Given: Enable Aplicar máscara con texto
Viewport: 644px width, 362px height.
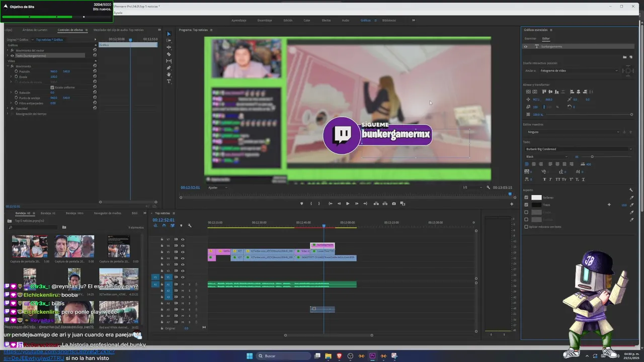Looking at the screenshot, I should point(526,227).
